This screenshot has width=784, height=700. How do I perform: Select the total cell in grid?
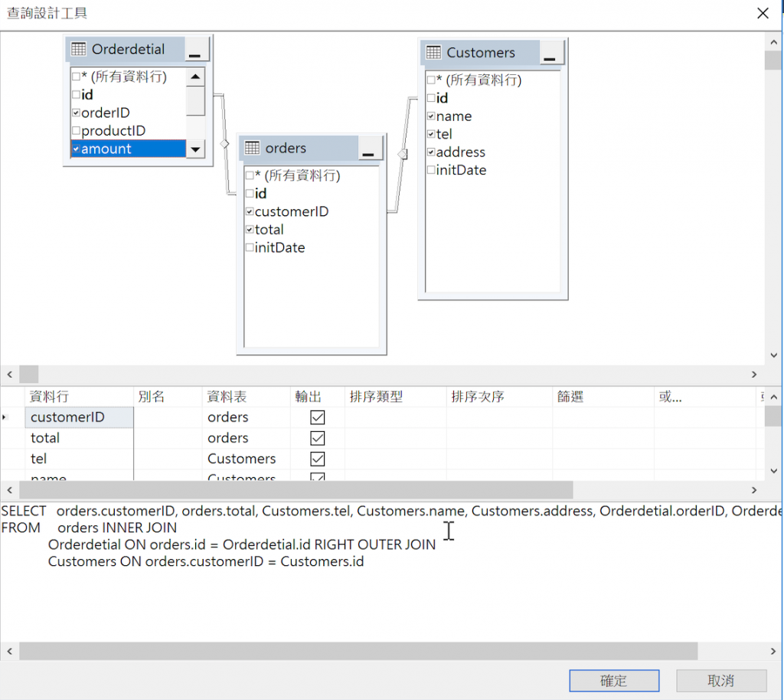click(x=79, y=438)
